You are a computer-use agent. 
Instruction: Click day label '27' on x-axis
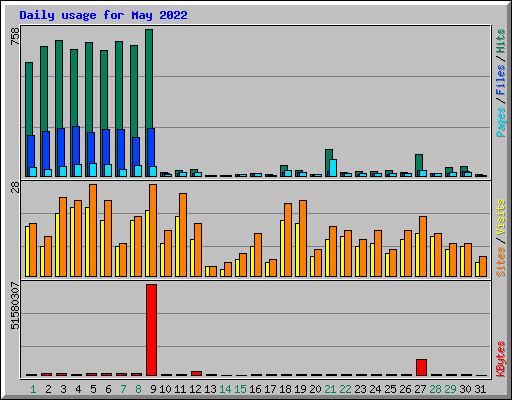click(420, 389)
